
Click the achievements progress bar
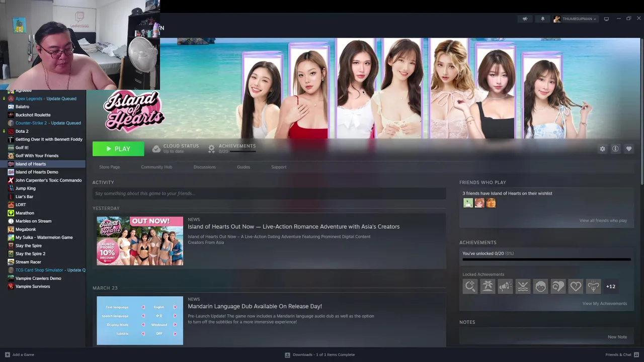click(x=546, y=260)
